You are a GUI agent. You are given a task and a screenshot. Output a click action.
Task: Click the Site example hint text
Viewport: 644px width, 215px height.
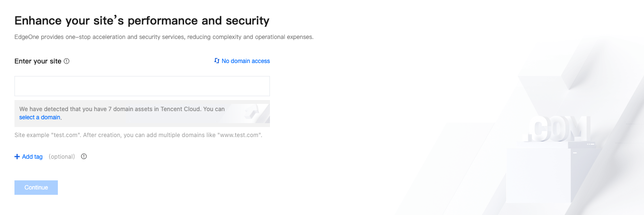138,135
